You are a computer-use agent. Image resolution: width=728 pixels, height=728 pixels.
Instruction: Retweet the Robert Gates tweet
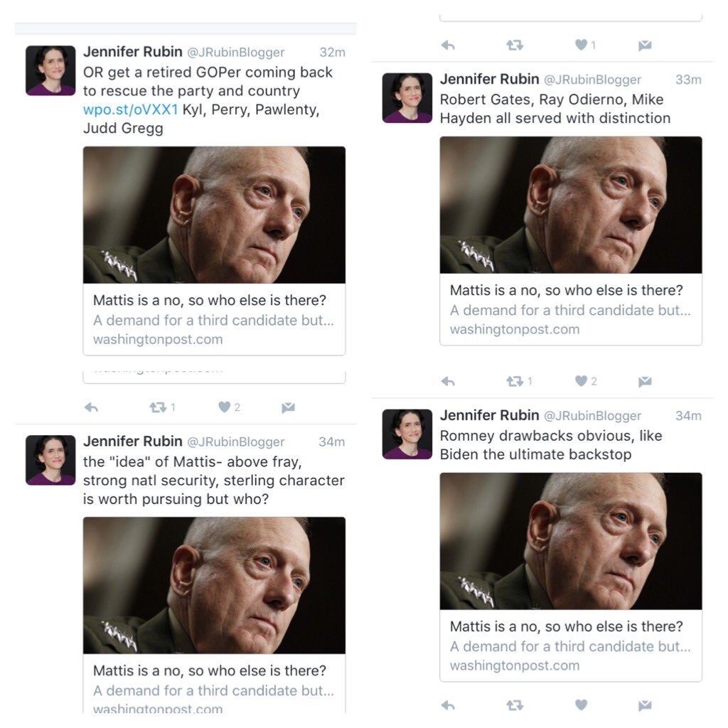pyautogui.click(x=515, y=382)
